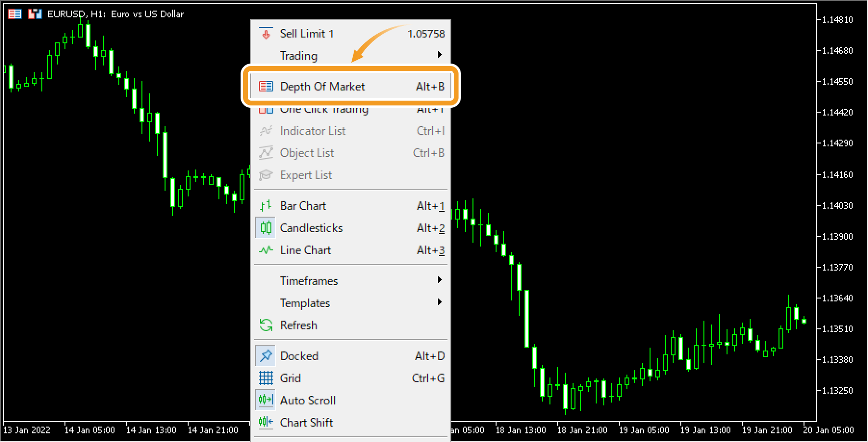
Task: Click the Depth Of Market icon in chart corner
Action: click(14, 13)
